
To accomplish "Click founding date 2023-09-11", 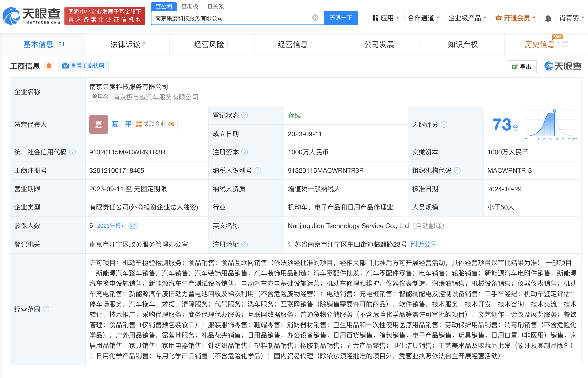I will (305, 134).
